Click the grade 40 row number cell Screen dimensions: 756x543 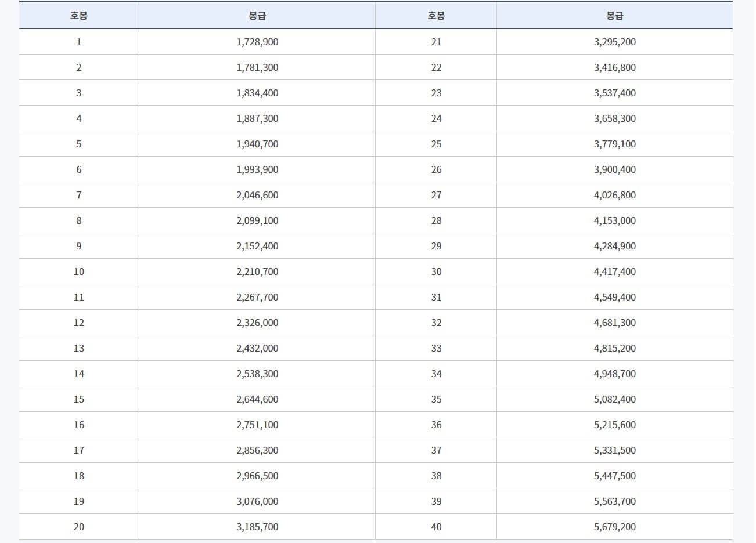(x=435, y=527)
